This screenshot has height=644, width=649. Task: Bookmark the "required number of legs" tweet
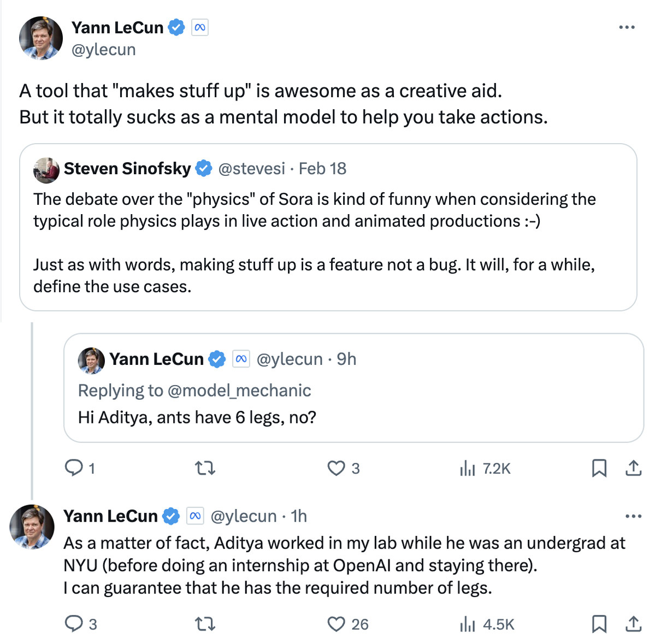(599, 624)
